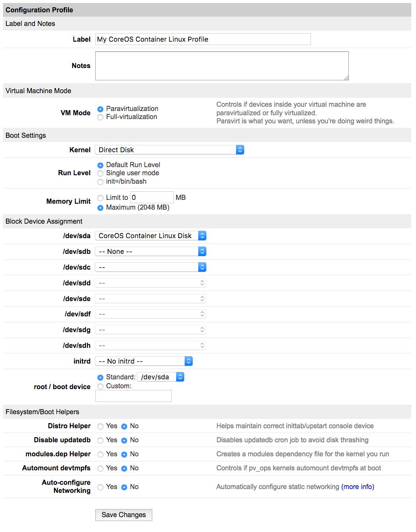Choose the Limit to memory option

pos(100,198)
